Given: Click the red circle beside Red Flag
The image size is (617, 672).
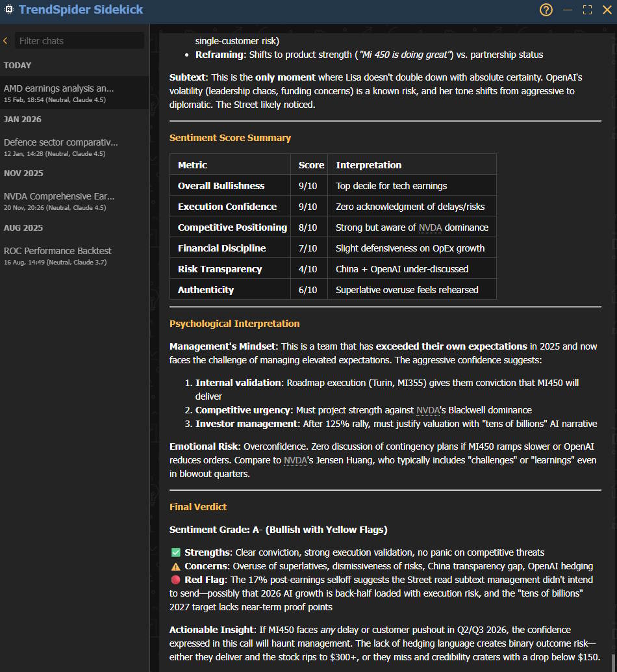Looking at the screenshot, I should coord(175,580).
